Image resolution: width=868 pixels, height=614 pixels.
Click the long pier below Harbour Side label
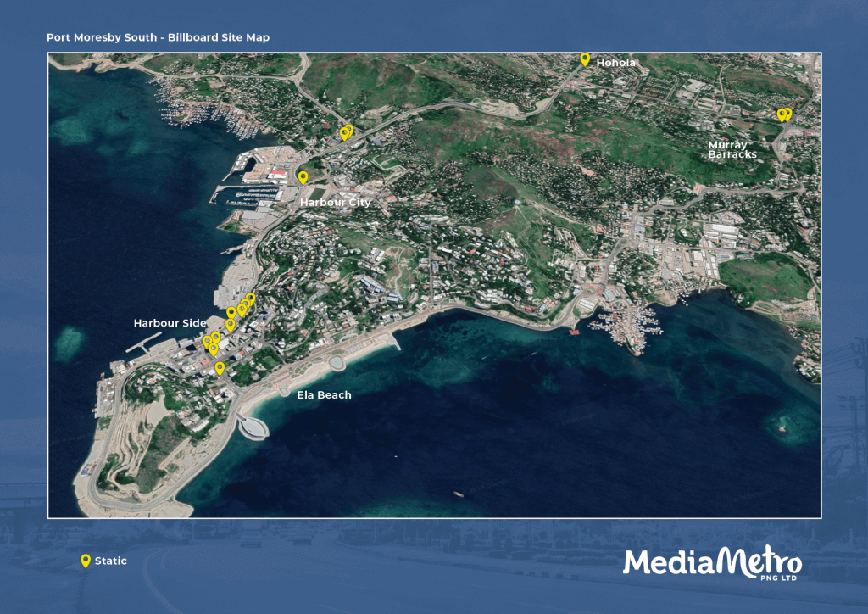144,342
